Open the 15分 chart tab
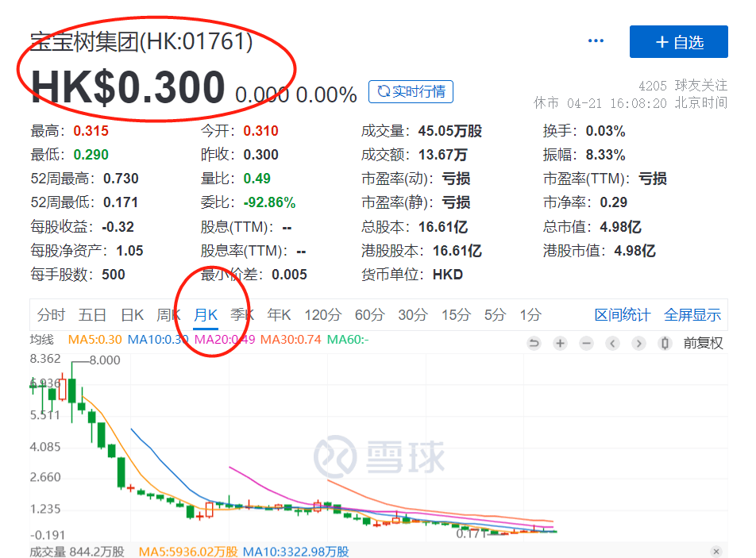 click(x=456, y=314)
